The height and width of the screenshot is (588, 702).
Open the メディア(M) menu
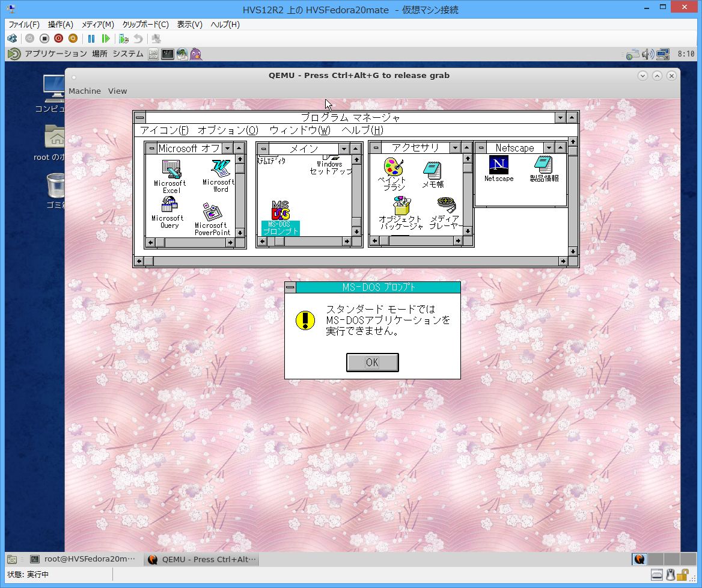pyautogui.click(x=97, y=25)
